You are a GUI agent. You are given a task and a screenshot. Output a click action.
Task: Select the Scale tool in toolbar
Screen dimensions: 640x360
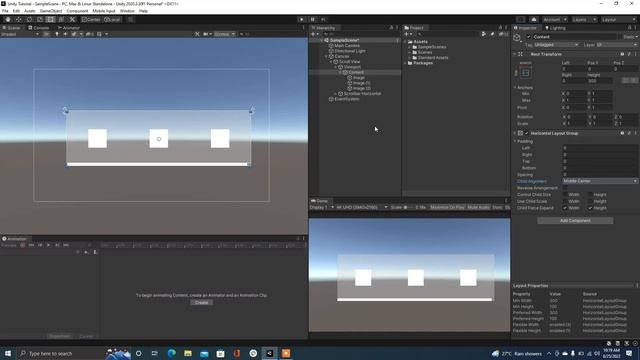point(40,20)
